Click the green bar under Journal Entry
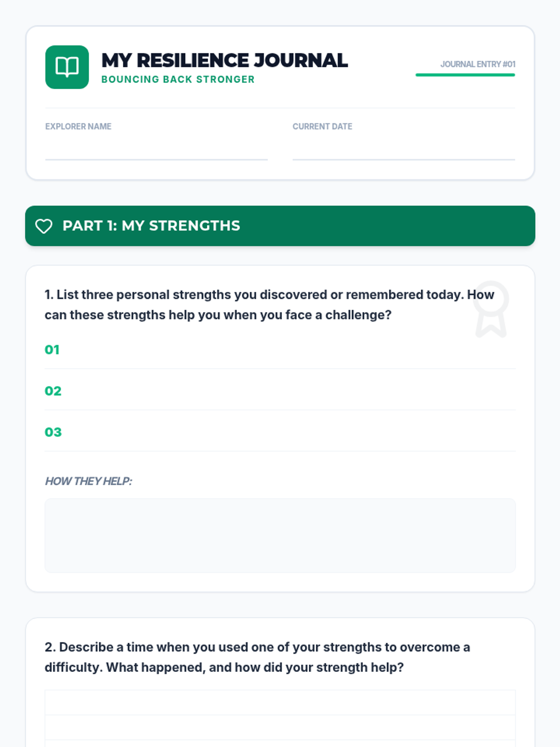Image resolution: width=560 pixels, height=747 pixels. coord(465,75)
